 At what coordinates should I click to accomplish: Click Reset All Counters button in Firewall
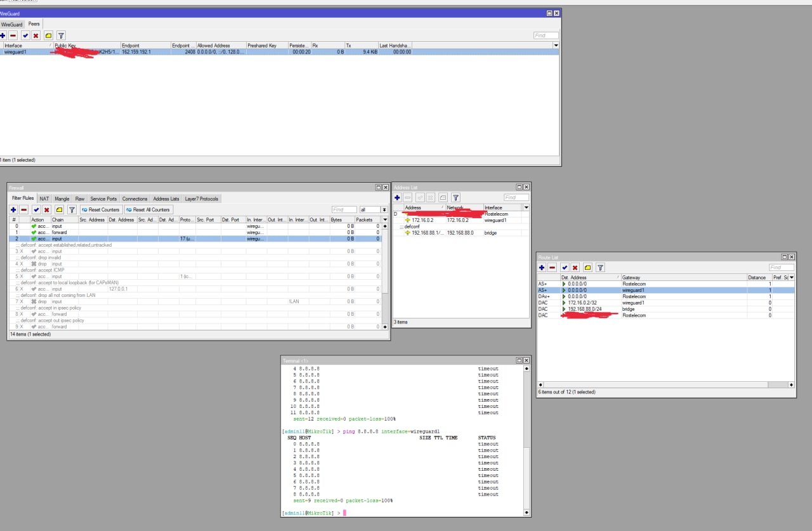148,209
